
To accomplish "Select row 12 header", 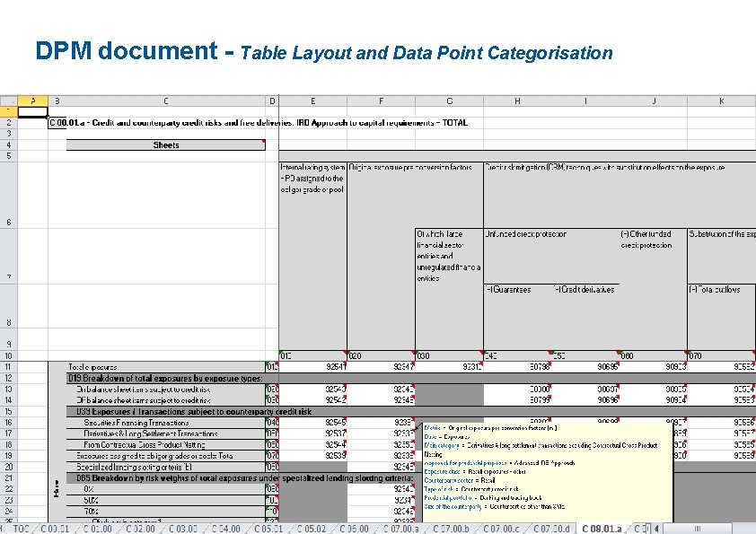I will pos(9,378).
